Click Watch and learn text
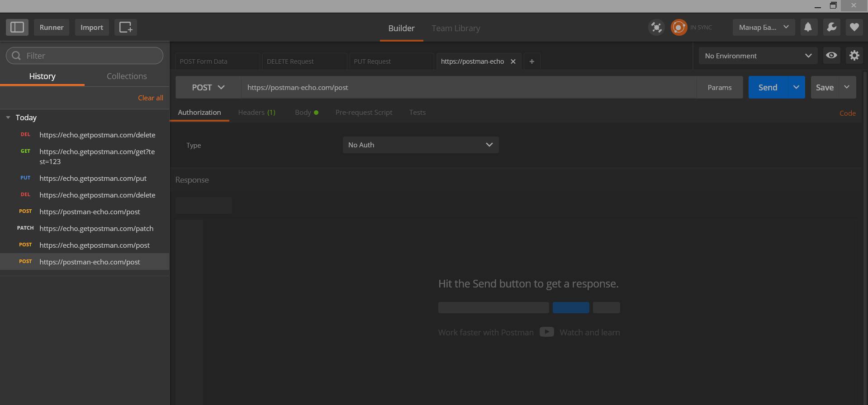This screenshot has width=868, height=405. [589, 332]
